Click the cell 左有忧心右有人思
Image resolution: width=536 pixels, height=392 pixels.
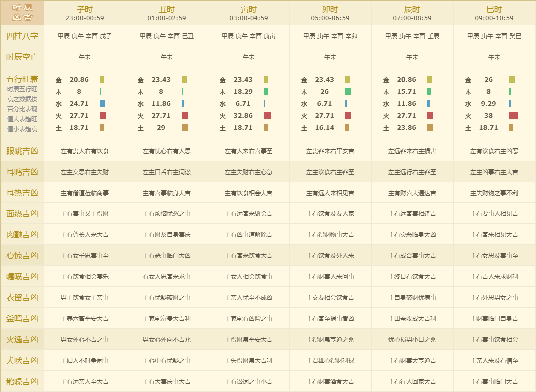pyautogui.click(x=167, y=151)
